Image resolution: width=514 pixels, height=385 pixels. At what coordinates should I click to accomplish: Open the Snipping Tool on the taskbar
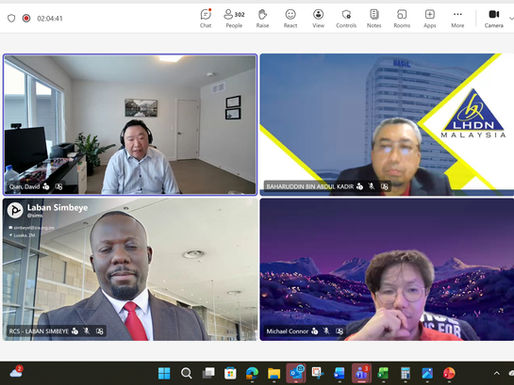coord(317,373)
